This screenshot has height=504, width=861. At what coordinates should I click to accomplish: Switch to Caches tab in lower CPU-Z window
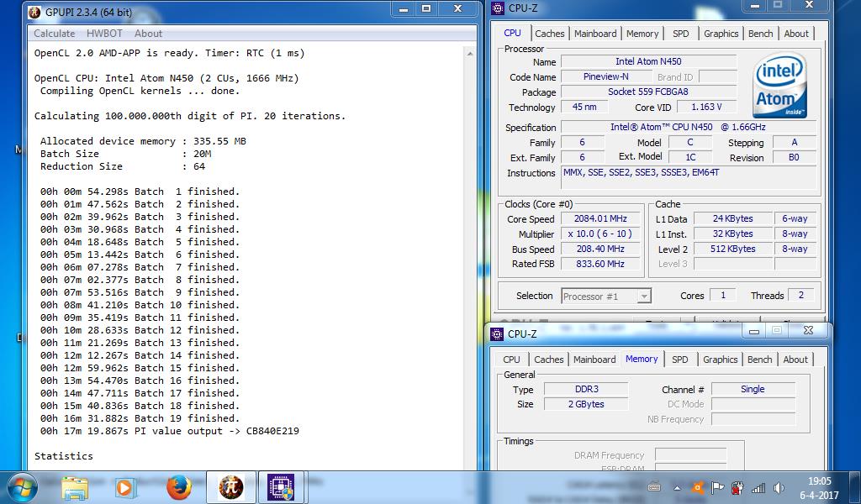click(548, 360)
